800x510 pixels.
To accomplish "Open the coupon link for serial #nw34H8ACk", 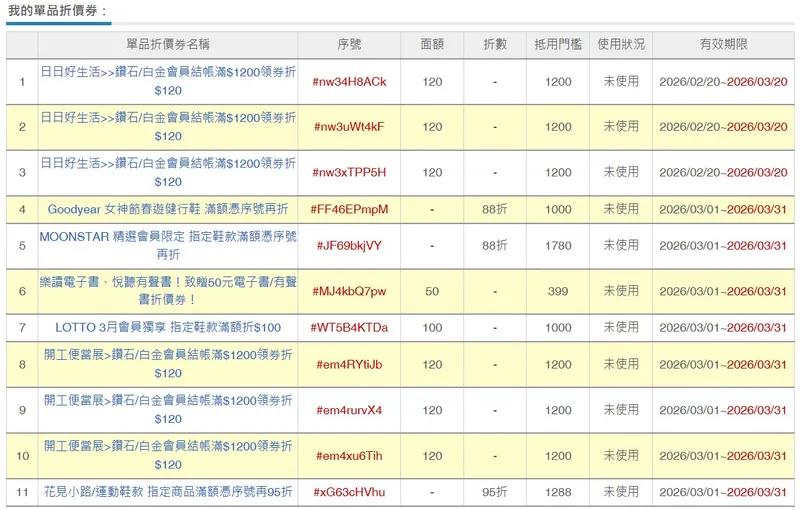I will pyautogui.click(x=168, y=81).
